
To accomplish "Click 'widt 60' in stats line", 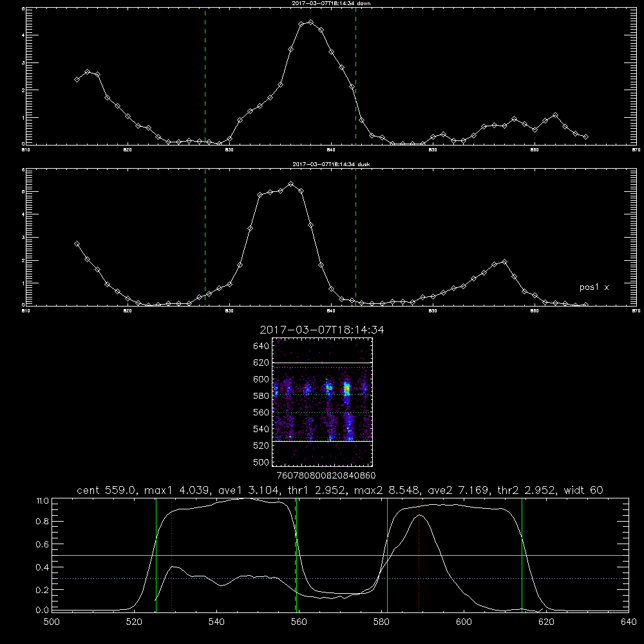I will (583, 490).
